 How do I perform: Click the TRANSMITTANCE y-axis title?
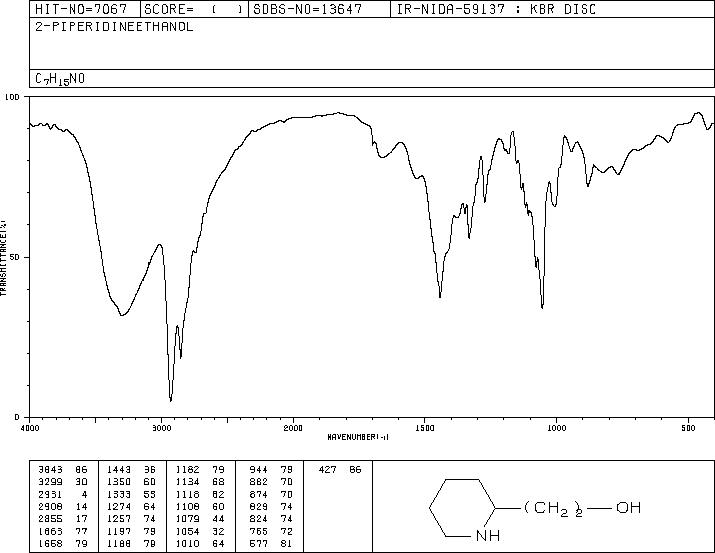click(3, 258)
